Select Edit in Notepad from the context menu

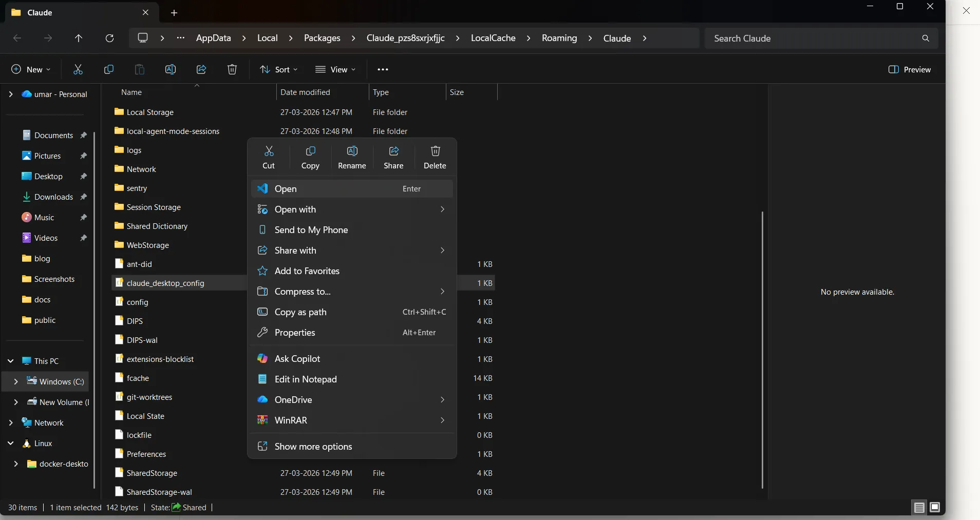tap(306, 379)
